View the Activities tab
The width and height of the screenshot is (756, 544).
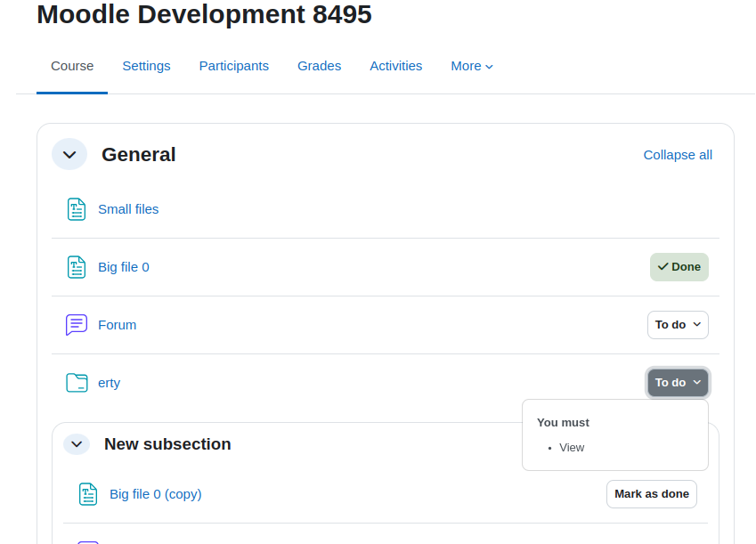(x=396, y=66)
